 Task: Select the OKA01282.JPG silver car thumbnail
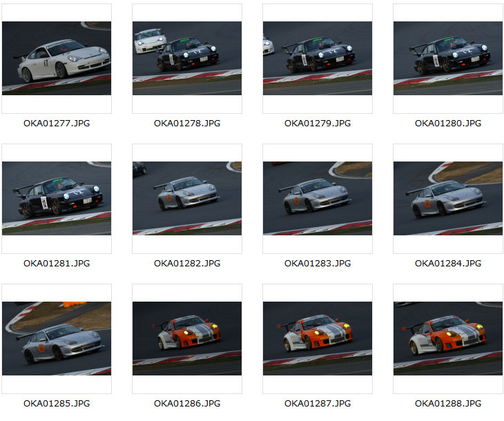(187, 198)
